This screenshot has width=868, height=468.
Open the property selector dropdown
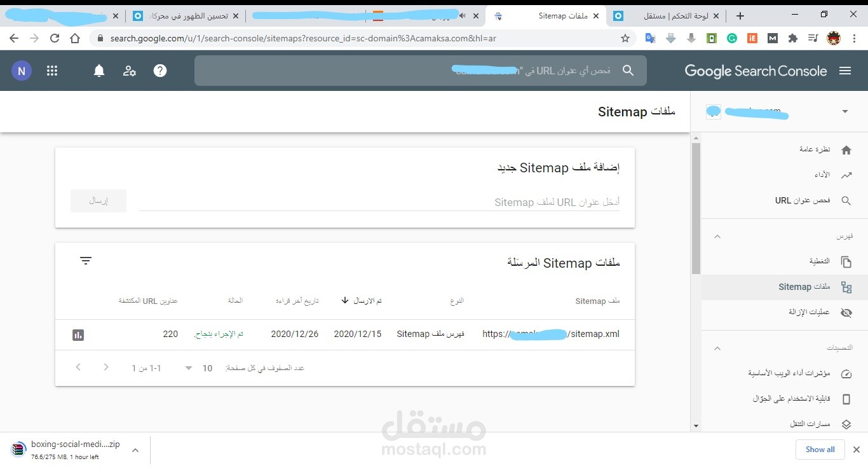pos(845,111)
